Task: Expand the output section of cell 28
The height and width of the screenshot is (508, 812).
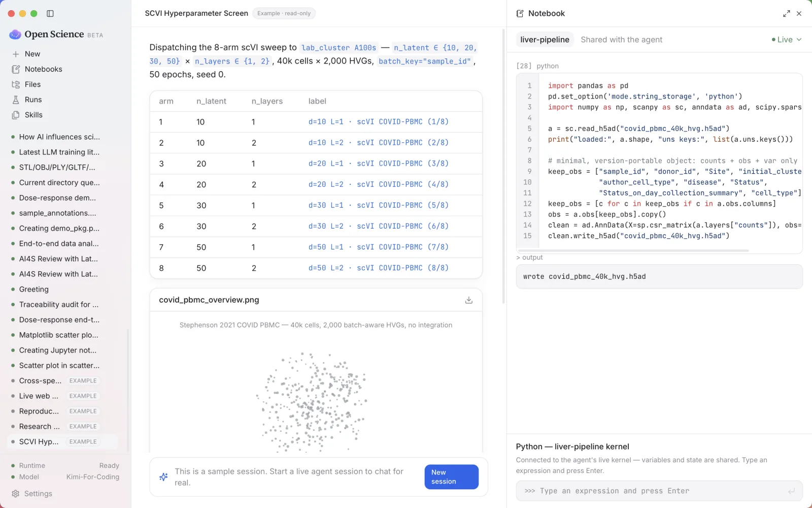Action: pyautogui.click(x=529, y=258)
